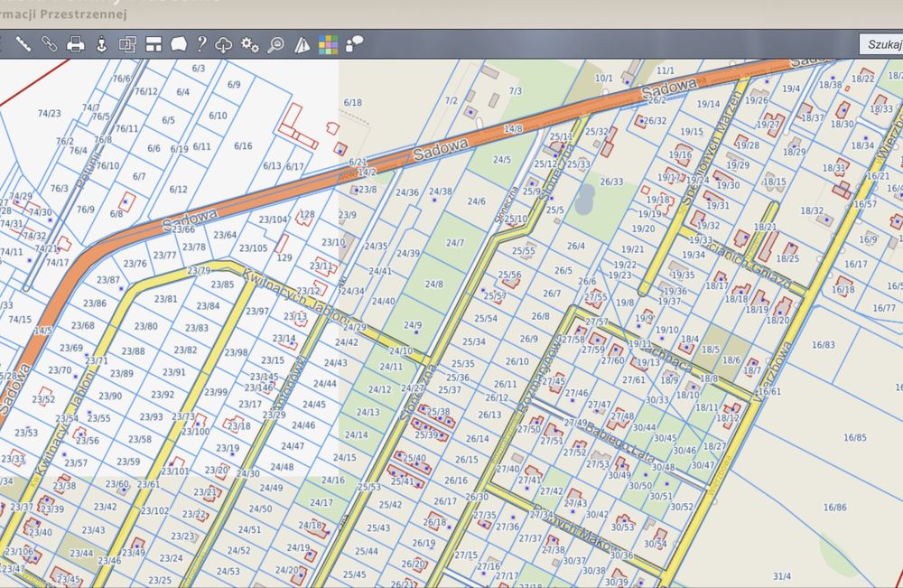Open settings via the gears icon
The height and width of the screenshot is (588, 903).
(x=249, y=44)
